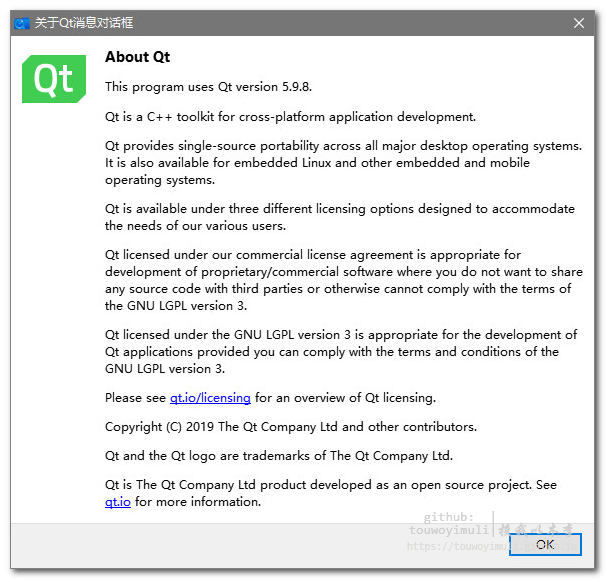Click the green Qt logo image
Viewport: 606px width, 580px height.
(54, 79)
